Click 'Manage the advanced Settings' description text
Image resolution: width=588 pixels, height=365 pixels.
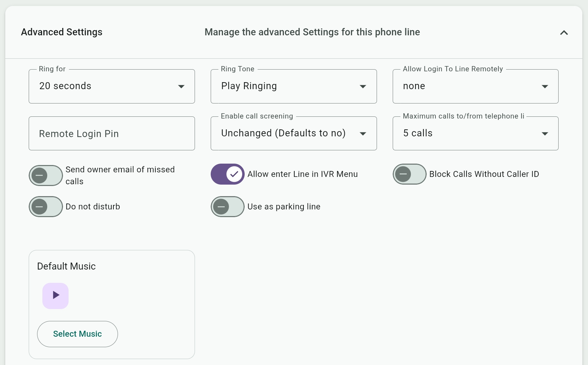coord(312,32)
